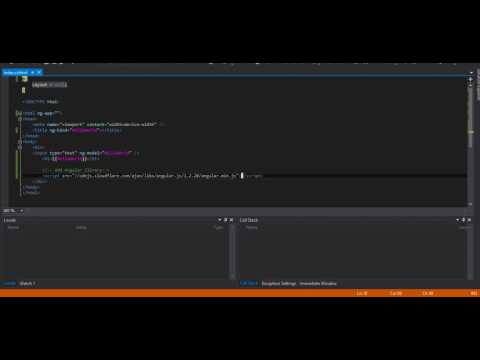Viewport: 480px width, 360px height.
Task: Open the Call Stack window position dropdown
Action: (x=457, y=220)
